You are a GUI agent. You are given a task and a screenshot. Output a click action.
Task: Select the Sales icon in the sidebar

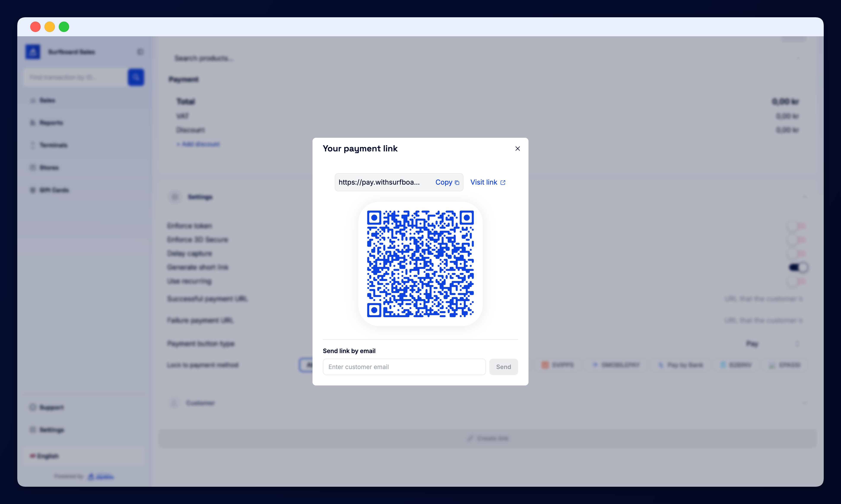click(x=33, y=100)
